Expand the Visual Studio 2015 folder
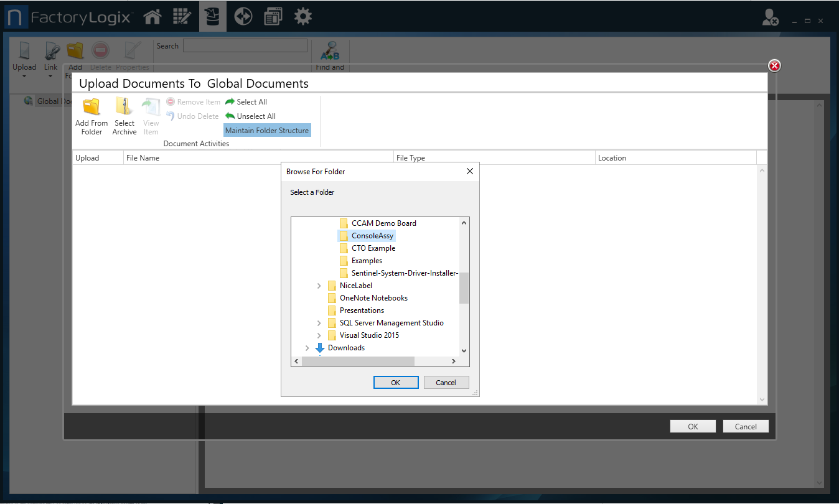Image resolution: width=839 pixels, height=504 pixels. click(x=319, y=335)
